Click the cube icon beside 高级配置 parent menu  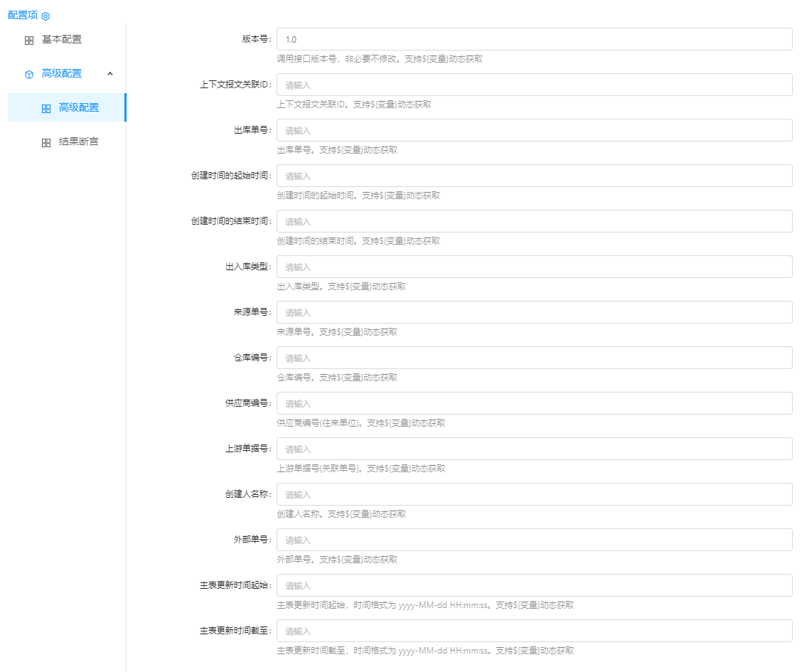pos(29,74)
